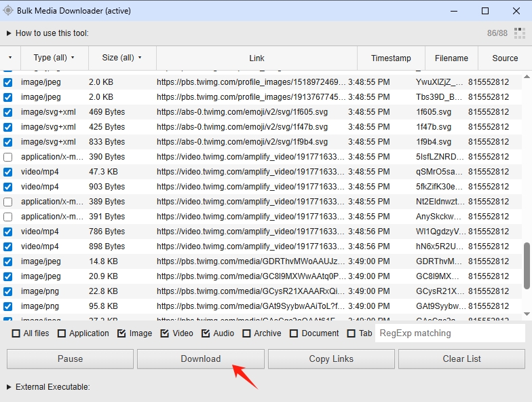Minimize the Bulk Media Downloader window
The image size is (532, 402).
[454, 11]
